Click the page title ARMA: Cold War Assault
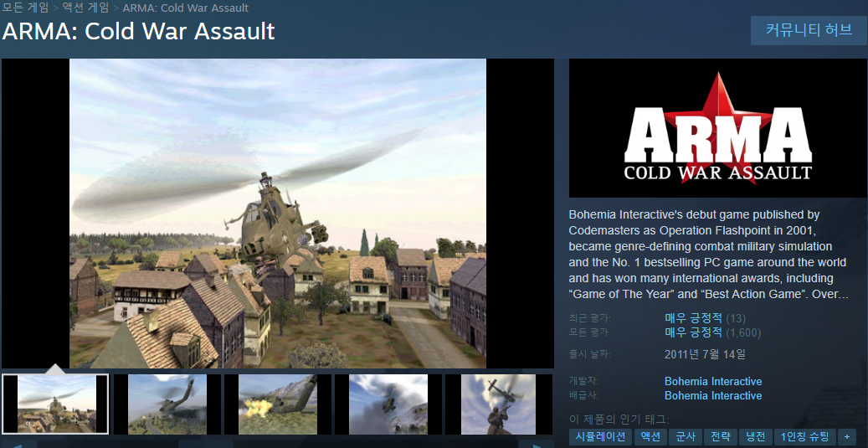Image resolution: width=868 pixels, height=448 pixels. point(138,32)
